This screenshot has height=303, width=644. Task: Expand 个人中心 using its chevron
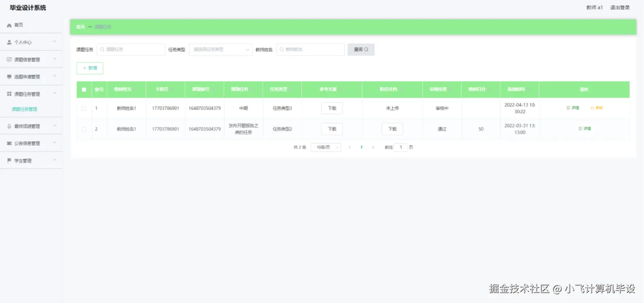55,42
